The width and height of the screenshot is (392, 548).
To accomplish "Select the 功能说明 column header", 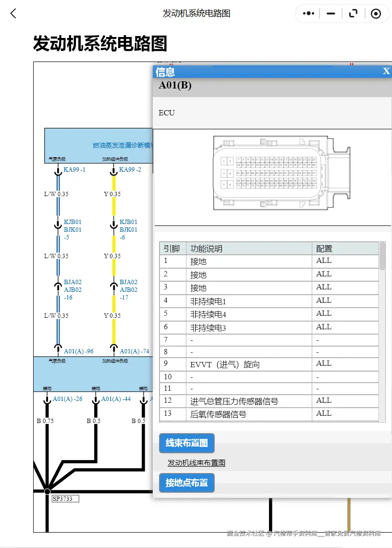I will click(x=249, y=249).
